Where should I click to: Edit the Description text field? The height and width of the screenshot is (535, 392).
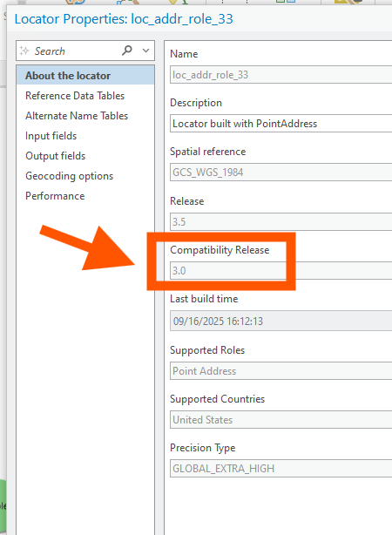click(x=280, y=124)
